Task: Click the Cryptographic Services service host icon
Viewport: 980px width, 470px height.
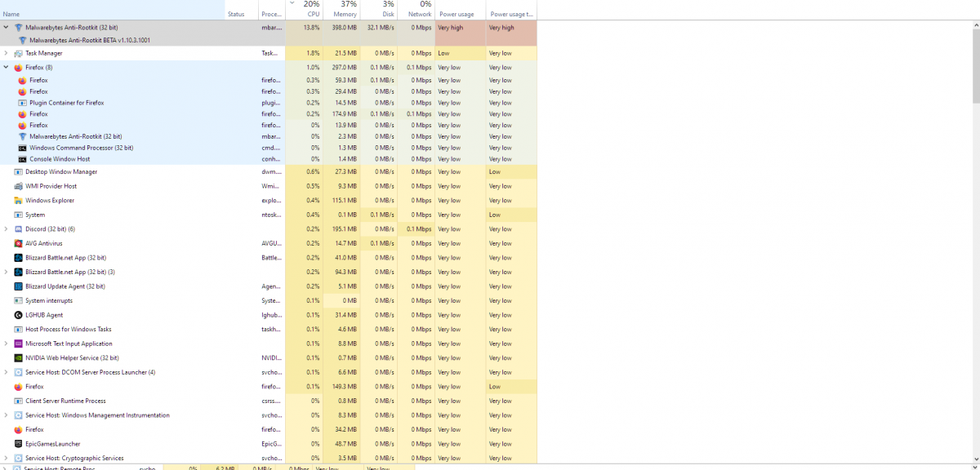Action: 18,458
